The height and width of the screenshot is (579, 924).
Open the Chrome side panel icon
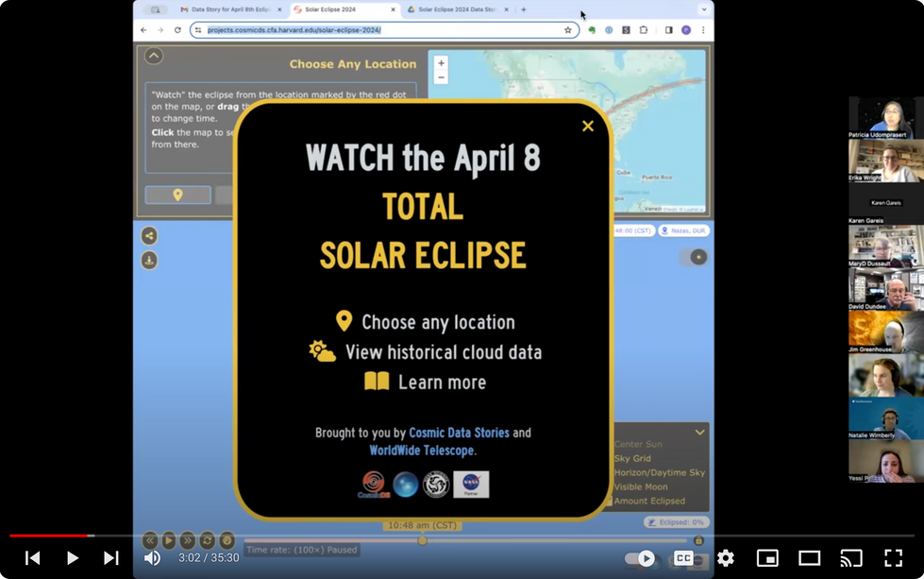click(669, 29)
